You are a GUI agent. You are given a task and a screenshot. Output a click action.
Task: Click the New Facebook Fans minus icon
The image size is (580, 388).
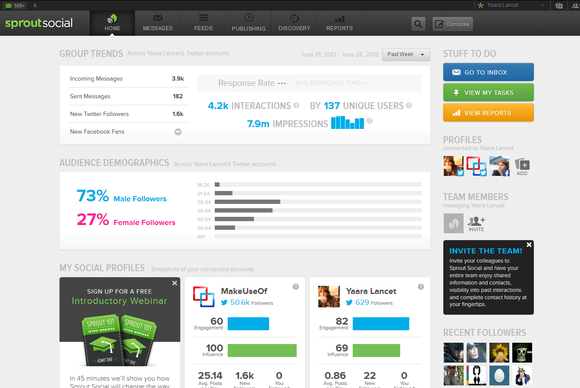[178, 132]
